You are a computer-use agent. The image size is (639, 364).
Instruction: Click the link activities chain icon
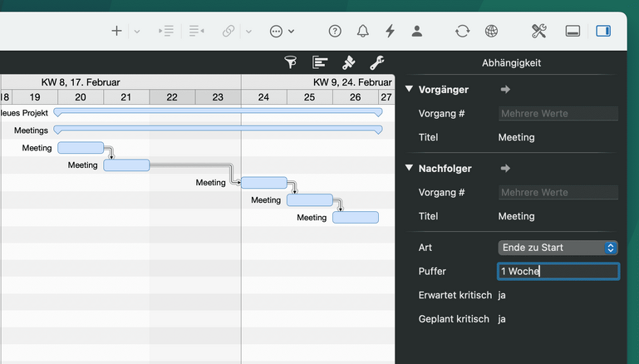[x=229, y=31]
